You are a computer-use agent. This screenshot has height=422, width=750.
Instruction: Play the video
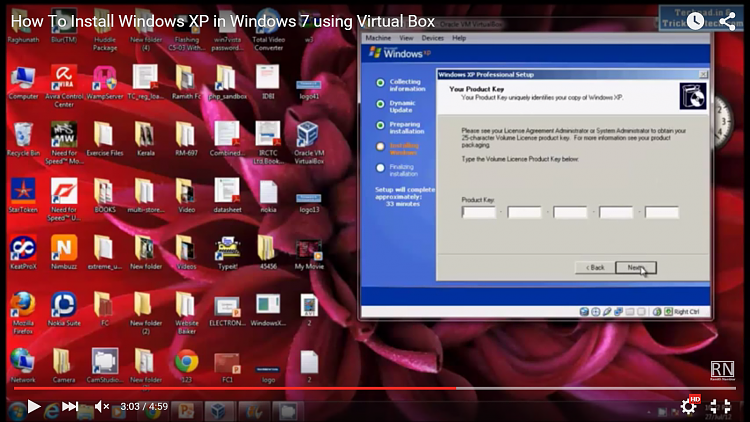34,407
